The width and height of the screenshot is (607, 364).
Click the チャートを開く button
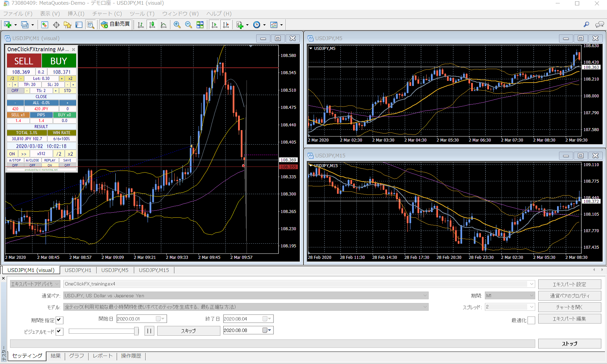(x=570, y=307)
